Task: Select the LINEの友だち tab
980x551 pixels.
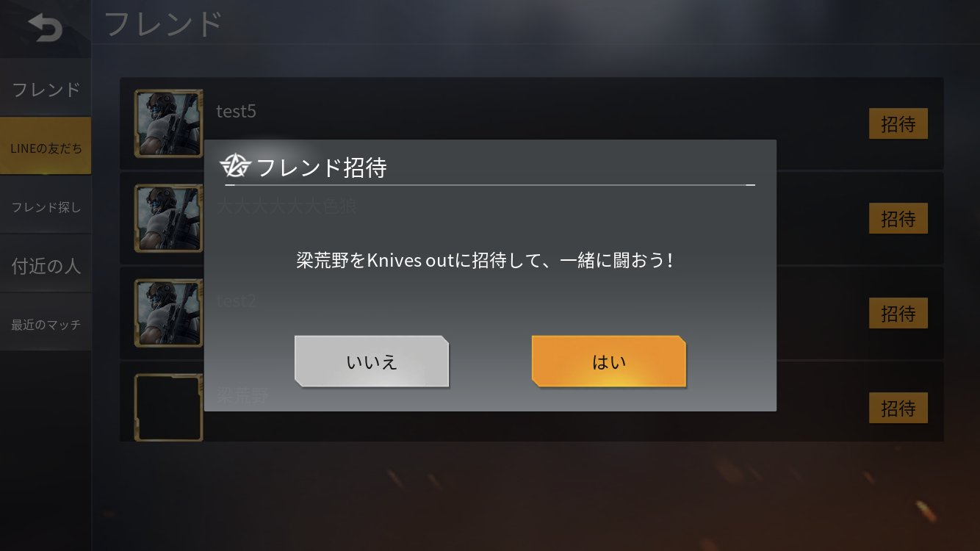Action: [46, 148]
